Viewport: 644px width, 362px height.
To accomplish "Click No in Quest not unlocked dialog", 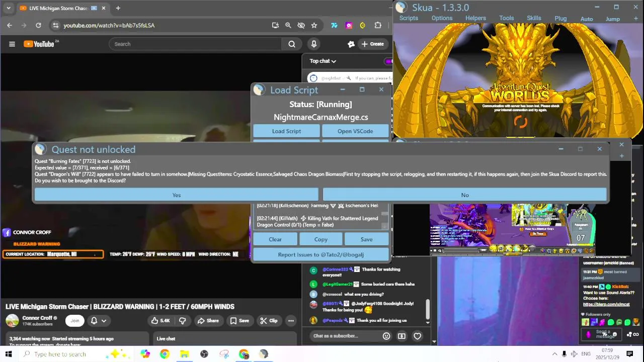I will (x=465, y=195).
